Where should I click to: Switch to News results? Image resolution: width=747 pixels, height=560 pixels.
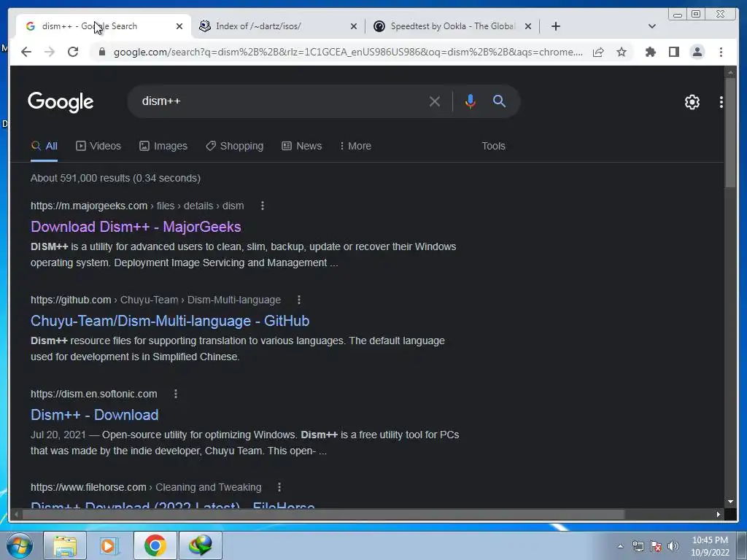(x=301, y=146)
